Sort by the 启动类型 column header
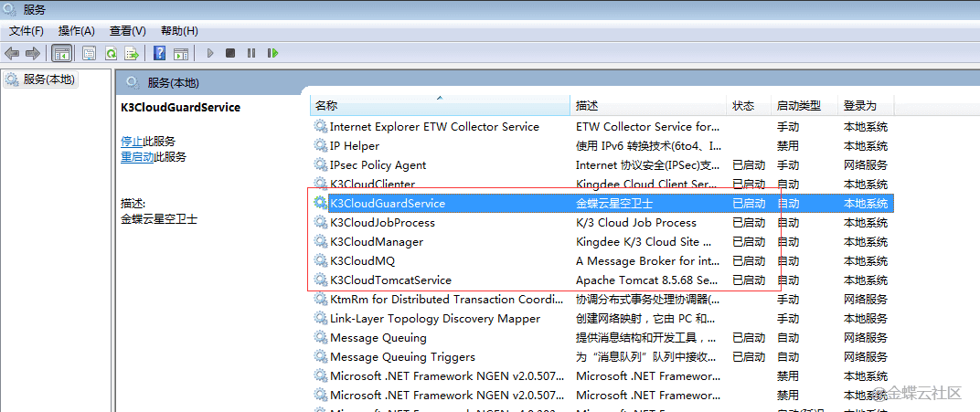The height and width of the screenshot is (412, 980). (804, 106)
